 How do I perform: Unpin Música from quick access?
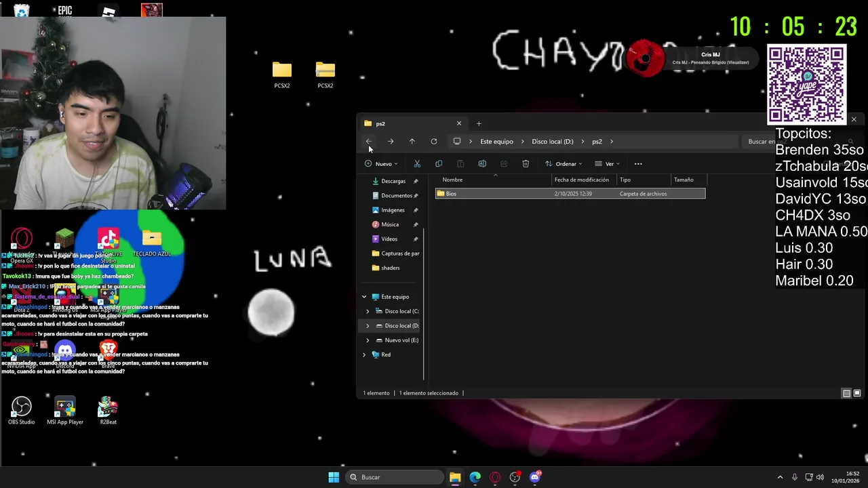[416, 224]
